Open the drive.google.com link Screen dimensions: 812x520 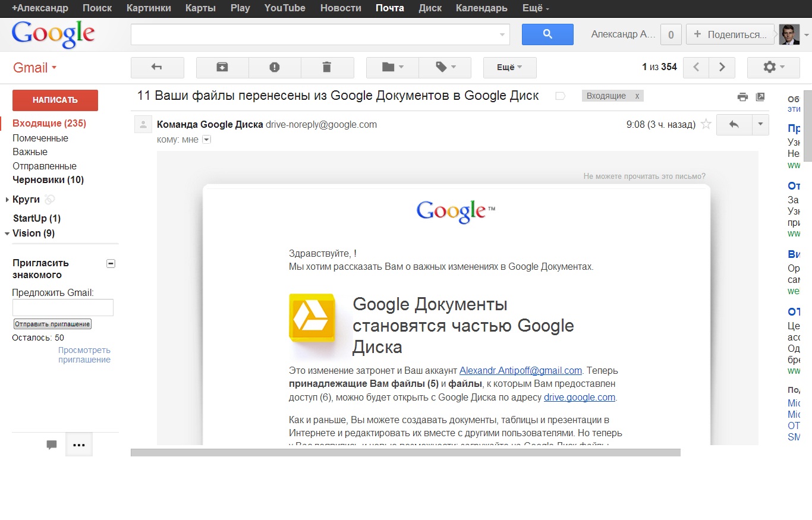point(580,398)
